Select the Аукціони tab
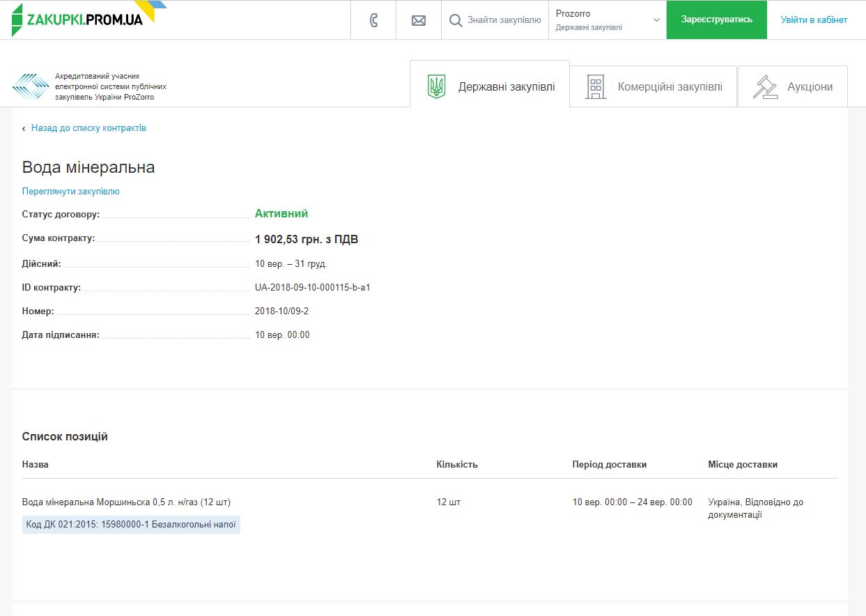The width and height of the screenshot is (866, 616). [x=810, y=87]
